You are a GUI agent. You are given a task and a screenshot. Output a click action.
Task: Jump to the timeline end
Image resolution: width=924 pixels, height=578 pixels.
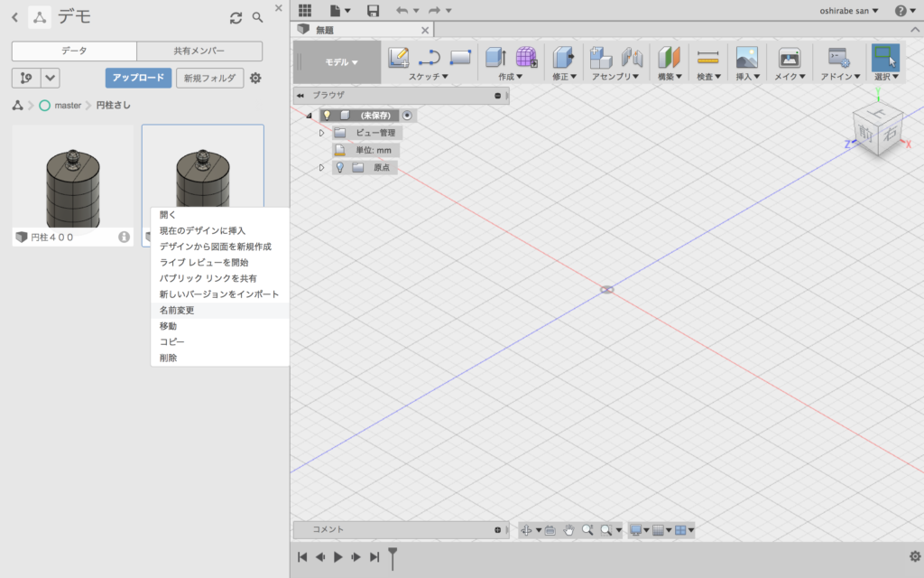[374, 556]
